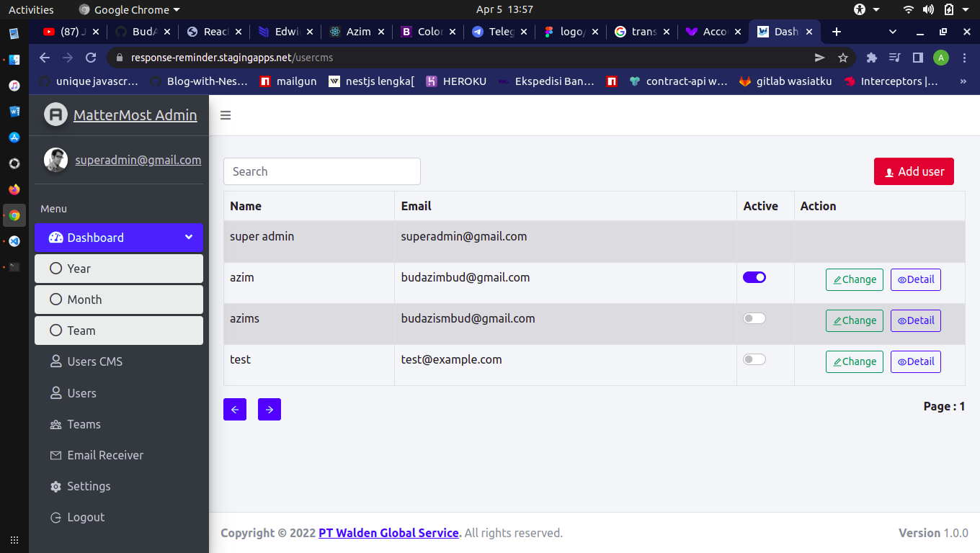Collapse the Dashboard menu chevron
980x553 pixels.
[189, 237]
